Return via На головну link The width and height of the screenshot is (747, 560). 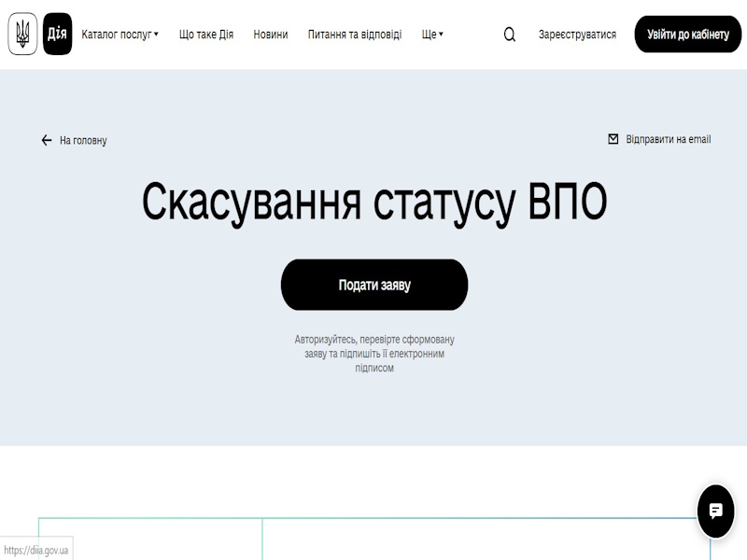coord(83,141)
